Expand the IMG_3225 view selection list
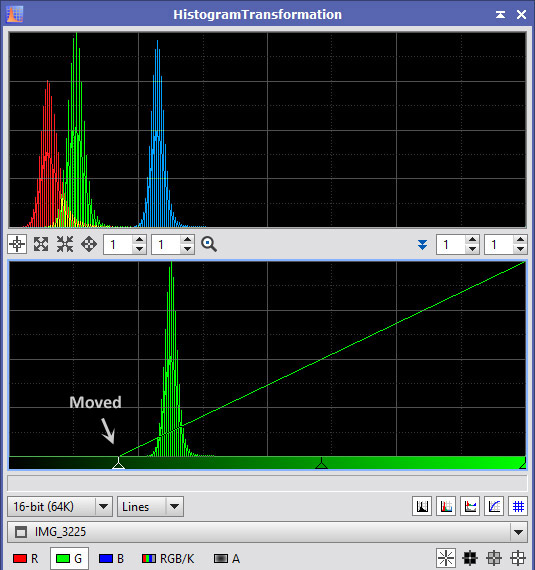This screenshot has width=535, height=570. coord(518,532)
